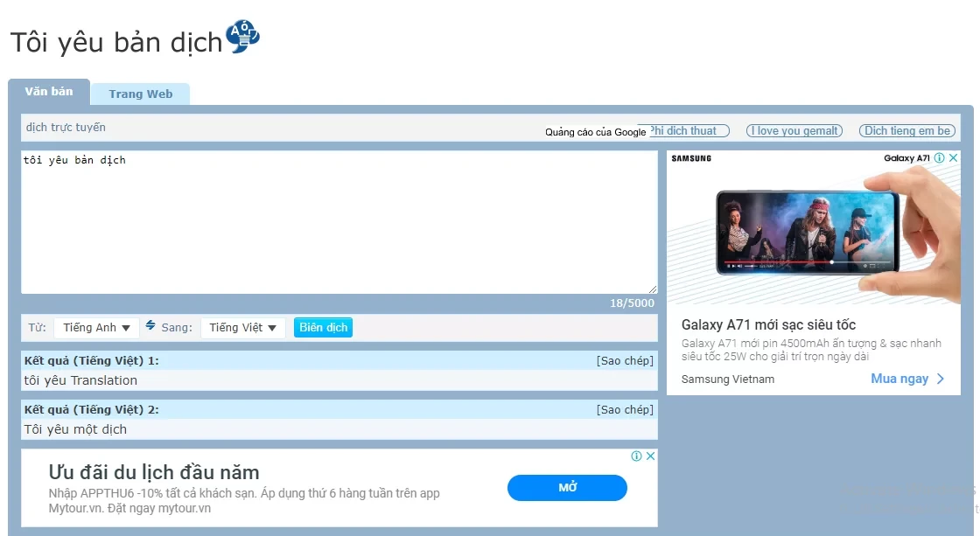Close the Samsung Galaxy A71 ad

pos(953,158)
